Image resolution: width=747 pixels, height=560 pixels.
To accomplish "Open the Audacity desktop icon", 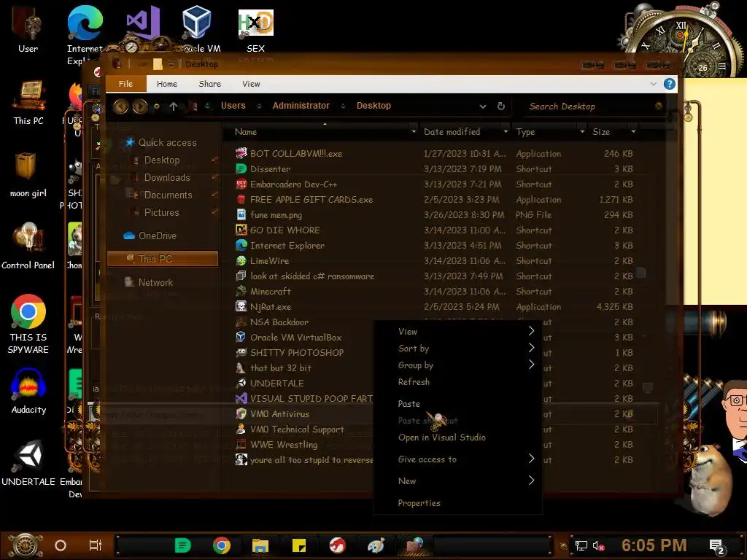I will [28, 391].
